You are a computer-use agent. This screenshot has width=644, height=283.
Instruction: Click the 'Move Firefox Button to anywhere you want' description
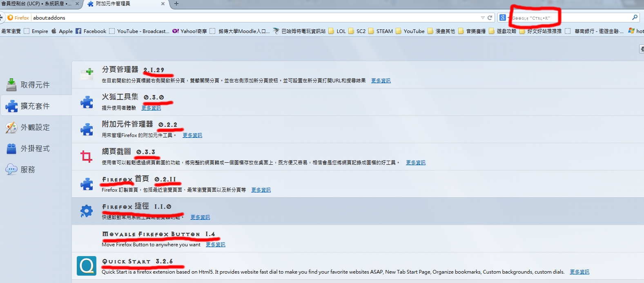click(151, 245)
